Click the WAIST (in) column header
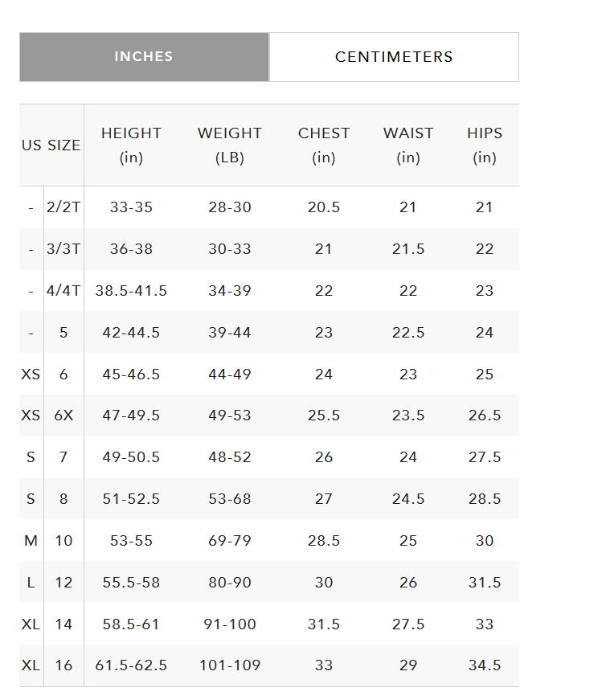The image size is (606, 700). (x=408, y=145)
